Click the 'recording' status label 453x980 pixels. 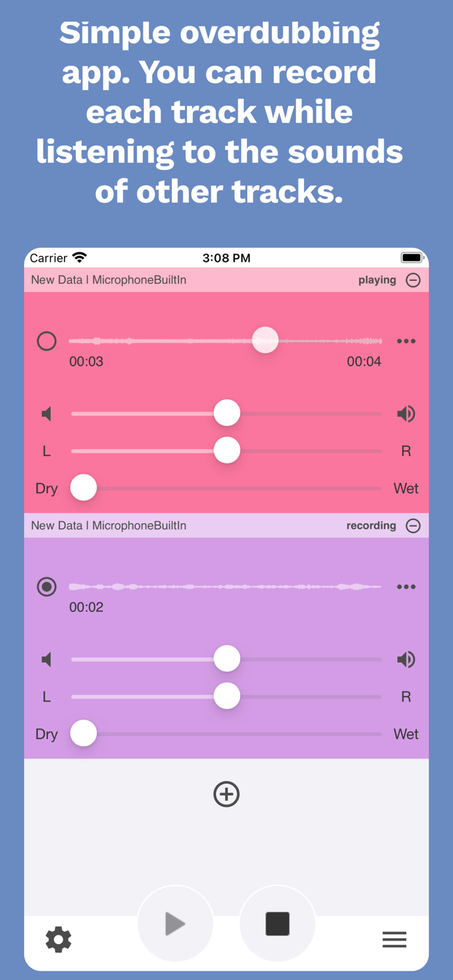pos(371,525)
